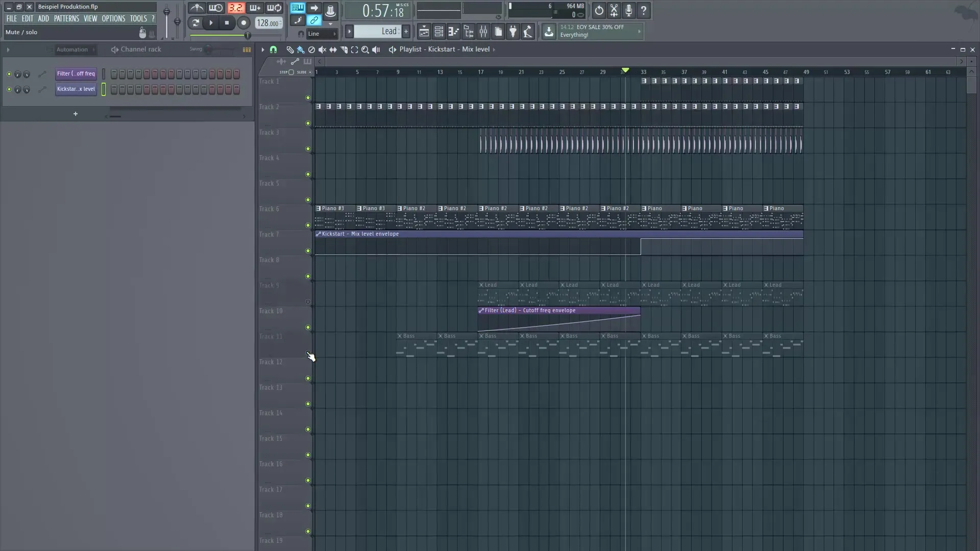Open the playlist options menu arrow
The image size is (980, 551).
tap(262, 49)
